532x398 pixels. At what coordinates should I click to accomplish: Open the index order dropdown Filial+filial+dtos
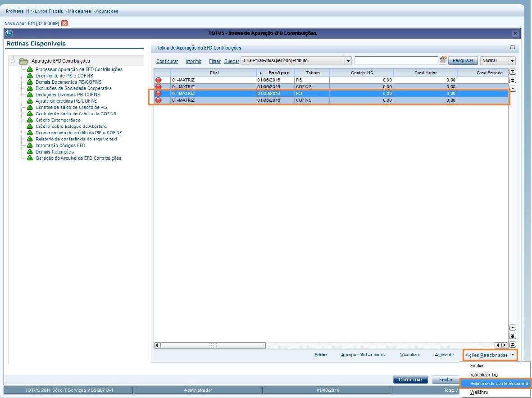pyautogui.click(x=348, y=61)
